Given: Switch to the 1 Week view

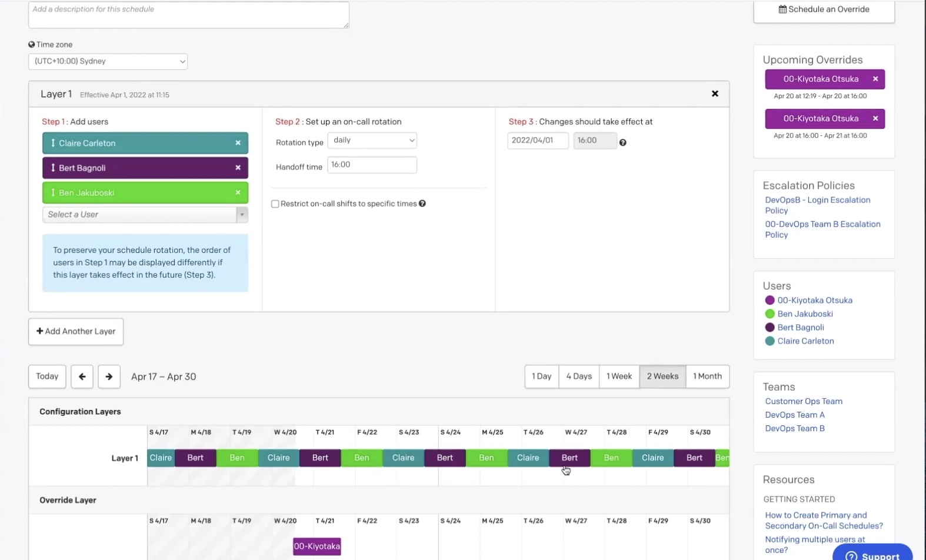Looking at the screenshot, I should pos(619,376).
